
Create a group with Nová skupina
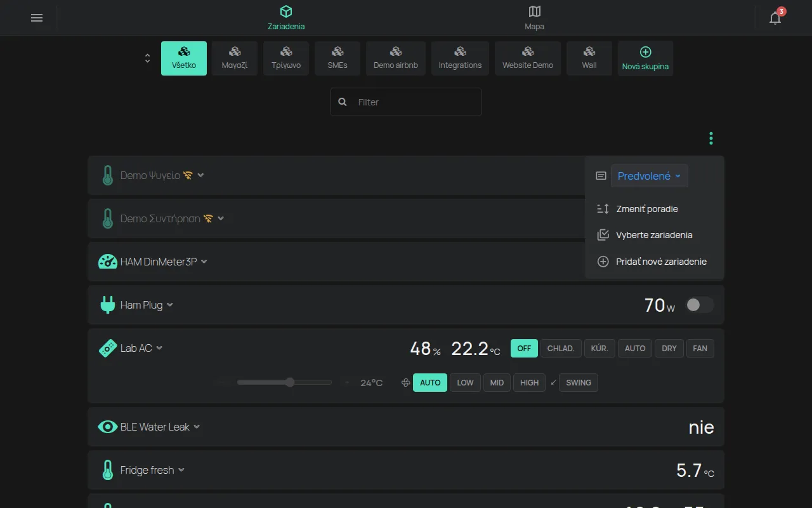(645, 58)
